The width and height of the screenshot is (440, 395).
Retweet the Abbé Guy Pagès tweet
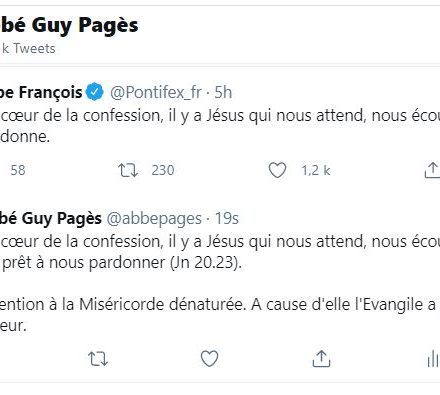click(98, 359)
